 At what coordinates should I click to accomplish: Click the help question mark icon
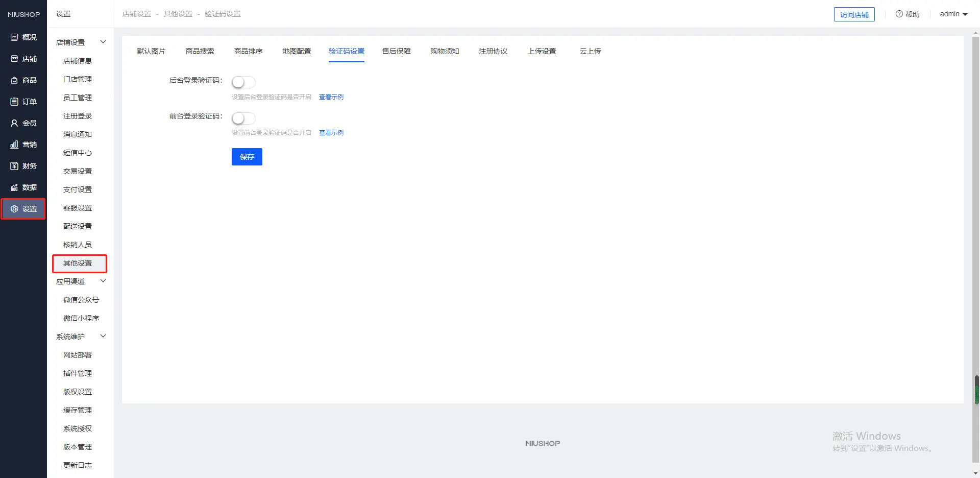[x=899, y=14]
